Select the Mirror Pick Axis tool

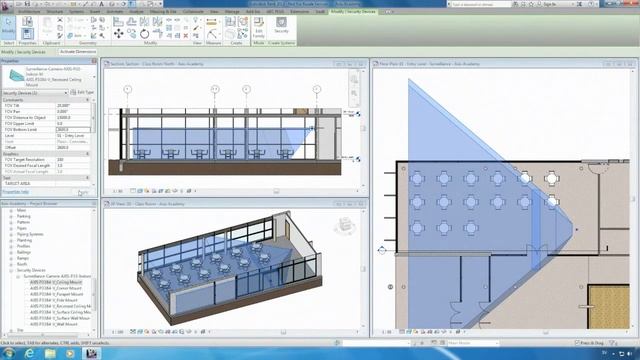tap(144, 21)
